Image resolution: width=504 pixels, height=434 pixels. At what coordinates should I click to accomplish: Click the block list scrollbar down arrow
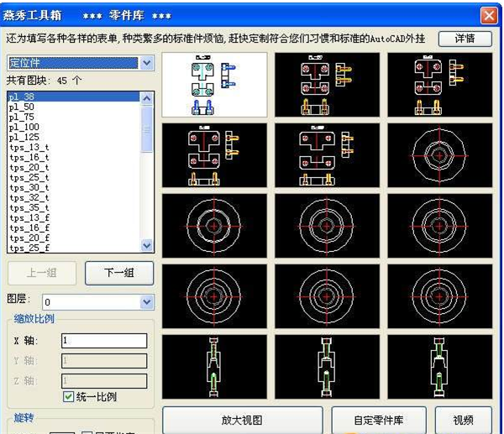[148, 246]
